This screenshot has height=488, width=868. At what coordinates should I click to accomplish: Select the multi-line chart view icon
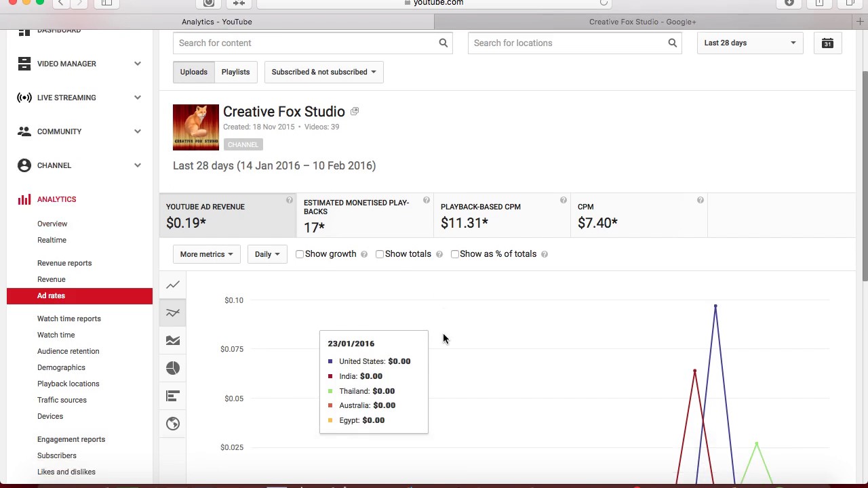[173, 312]
